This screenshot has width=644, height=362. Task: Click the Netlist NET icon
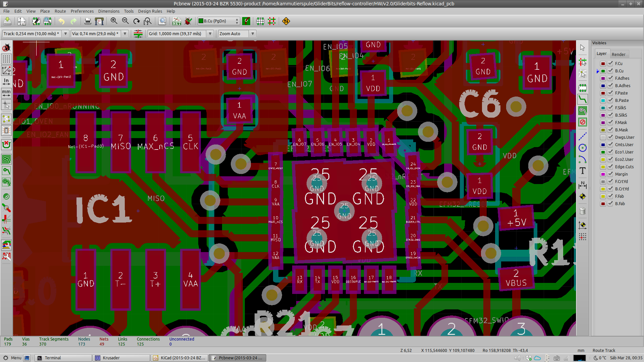176,21
